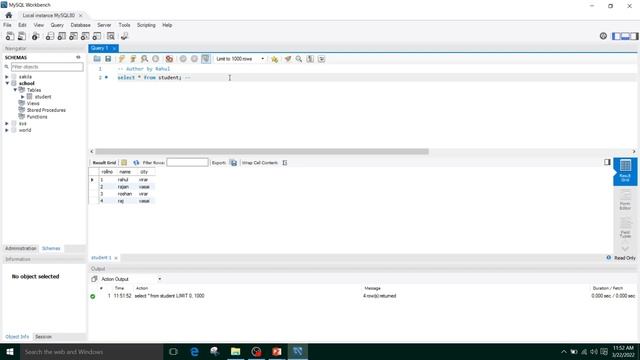Open the Query menu
This screenshot has height=360, width=640.
[57, 25]
